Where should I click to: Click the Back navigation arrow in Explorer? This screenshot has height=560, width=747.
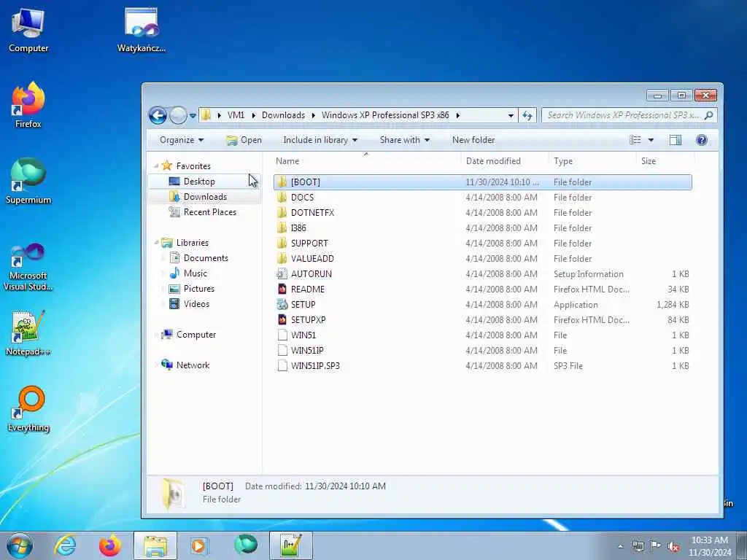point(158,115)
